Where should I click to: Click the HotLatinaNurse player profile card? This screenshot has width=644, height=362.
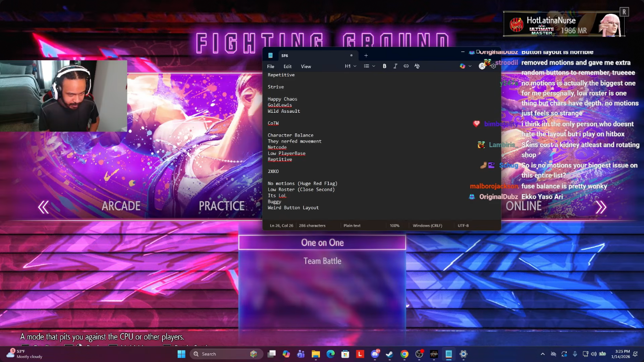pyautogui.click(x=564, y=24)
